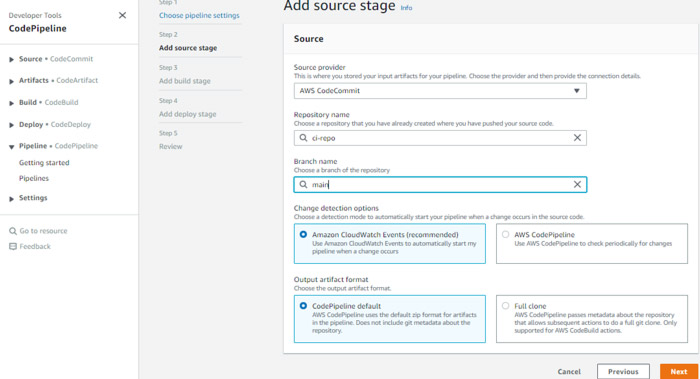Open Getting started under Pipeline
The image size is (700, 379).
[x=44, y=163]
